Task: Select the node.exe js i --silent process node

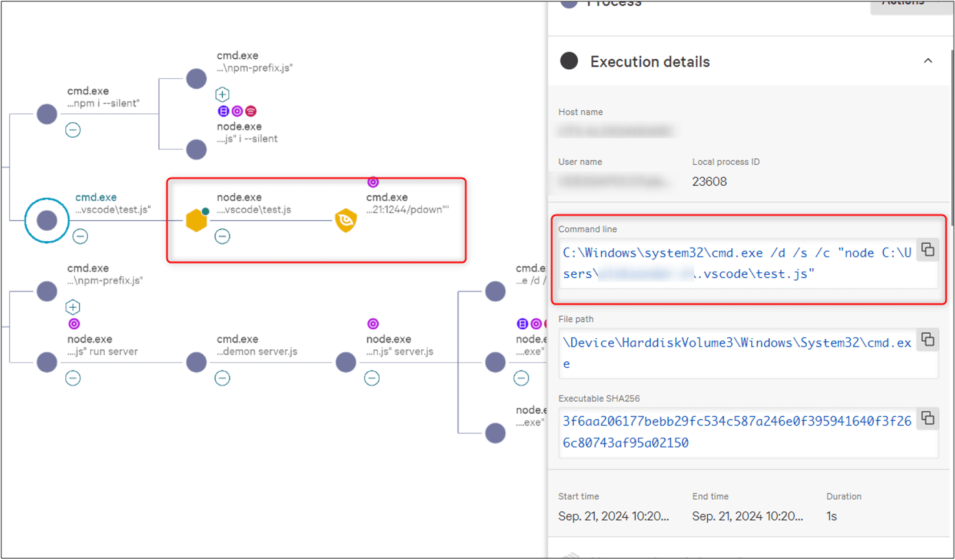Action: pos(196,149)
